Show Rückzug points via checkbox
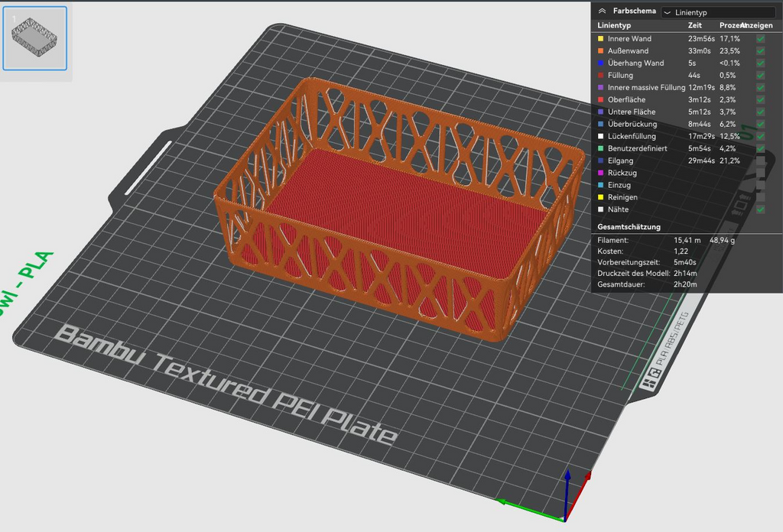The height and width of the screenshot is (532, 783). pos(761,173)
